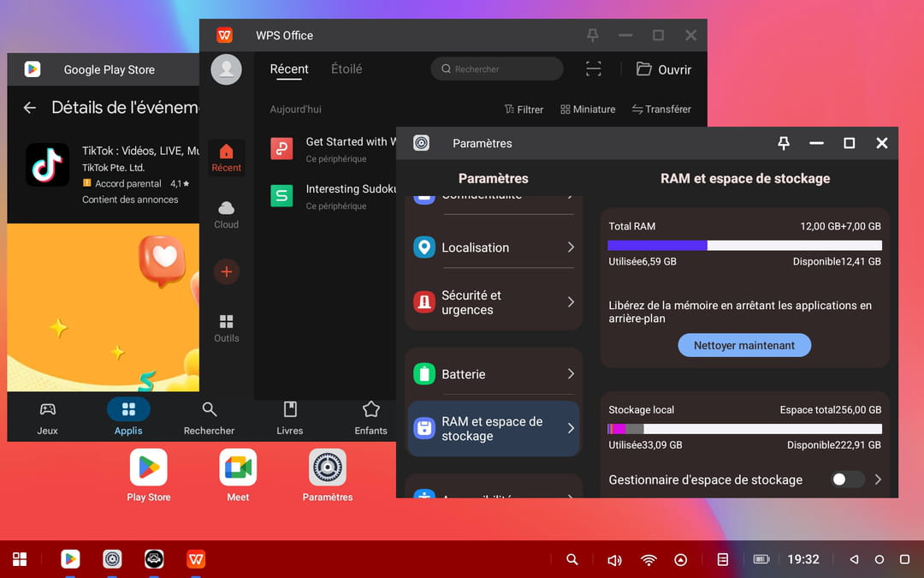The height and width of the screenshot is (578, 924).
Task: Toggle Gestionnaire d'espace de stockage switch
Action: (x=846, y=480)
